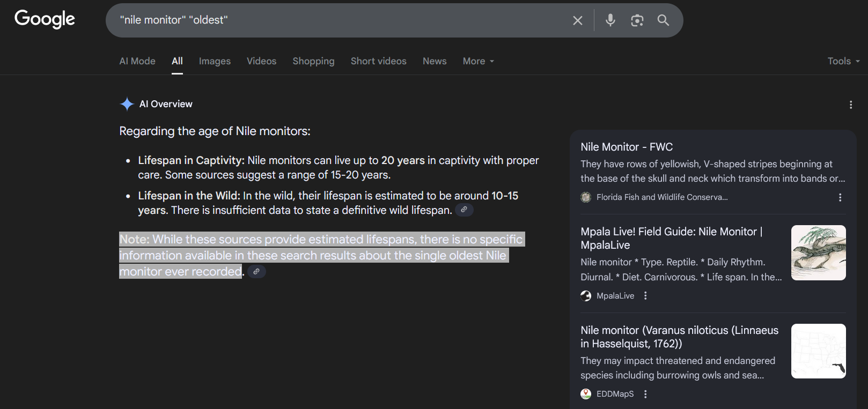Click the FWC snippet about V-shaped stripes
The height and width of the screenshot is (409, 868).
tap(713, 171)
